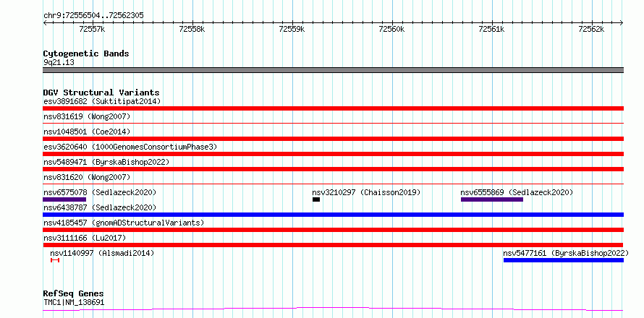Screen dimensions: 644x318
Task: Click the right arrowhead of the ruler
Action: click(x=622, y=22)
